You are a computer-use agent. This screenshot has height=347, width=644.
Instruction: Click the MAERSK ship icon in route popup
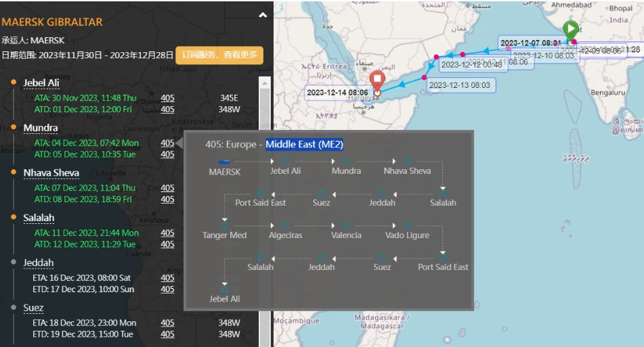pos(224,162)
